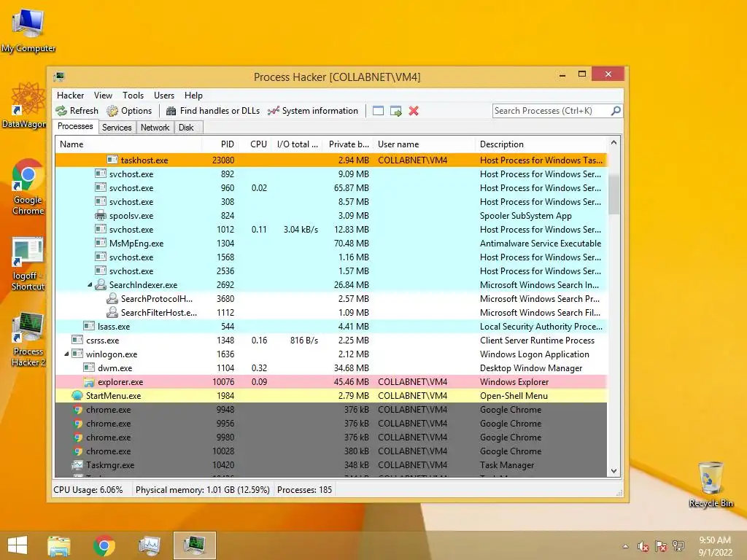747x560 pixels.
Task: Open Find handles or DLLs
Action: (212, 111)
